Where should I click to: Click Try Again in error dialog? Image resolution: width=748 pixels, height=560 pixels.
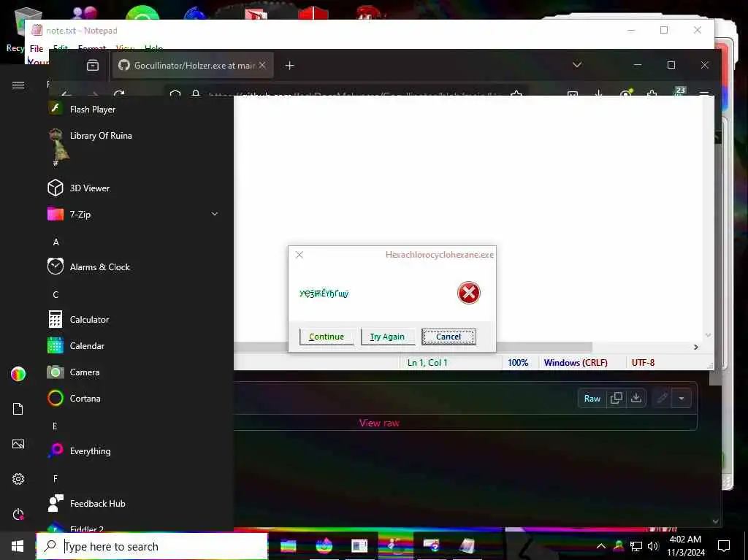(x=387, y=337)
